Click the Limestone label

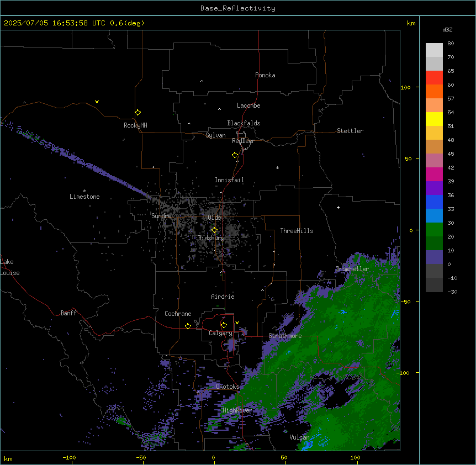(x=84, y=197)
